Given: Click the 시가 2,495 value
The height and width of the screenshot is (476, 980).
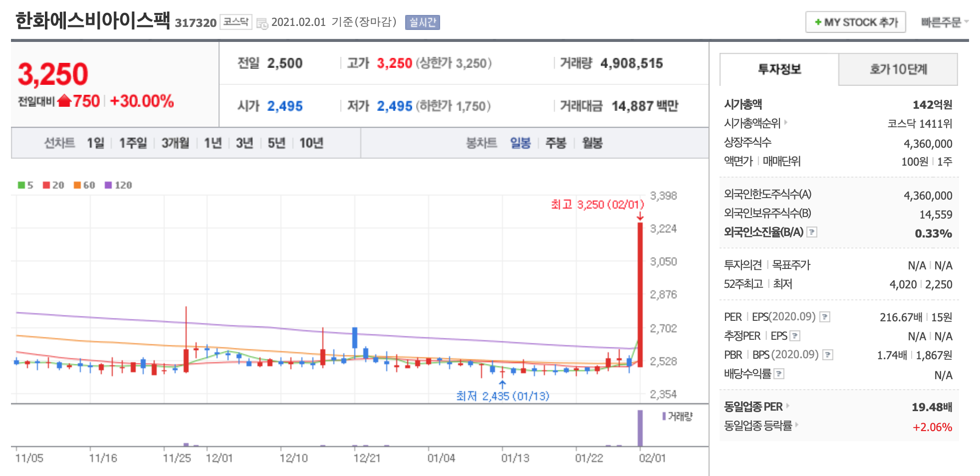Looking at the screenshot, I should [285, 106].
